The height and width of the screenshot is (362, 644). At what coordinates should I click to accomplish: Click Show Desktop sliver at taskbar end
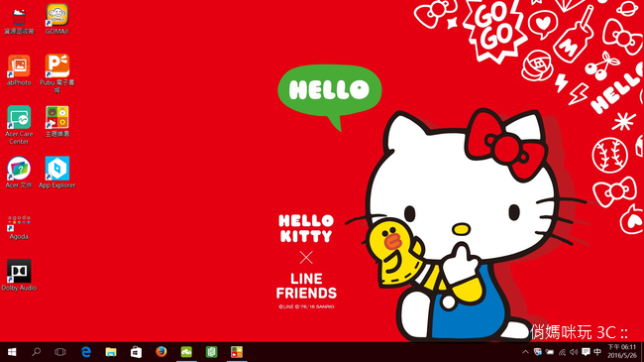click(642, 352)
